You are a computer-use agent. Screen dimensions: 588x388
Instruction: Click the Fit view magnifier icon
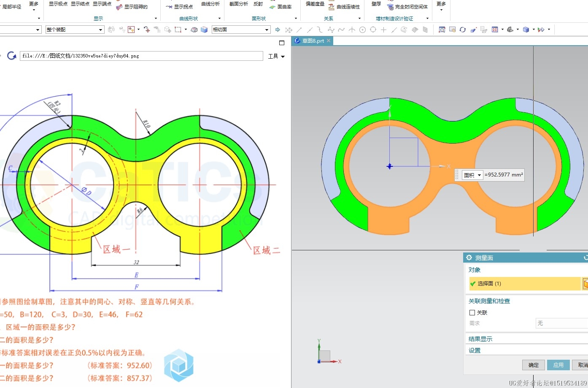click(442, 30)
